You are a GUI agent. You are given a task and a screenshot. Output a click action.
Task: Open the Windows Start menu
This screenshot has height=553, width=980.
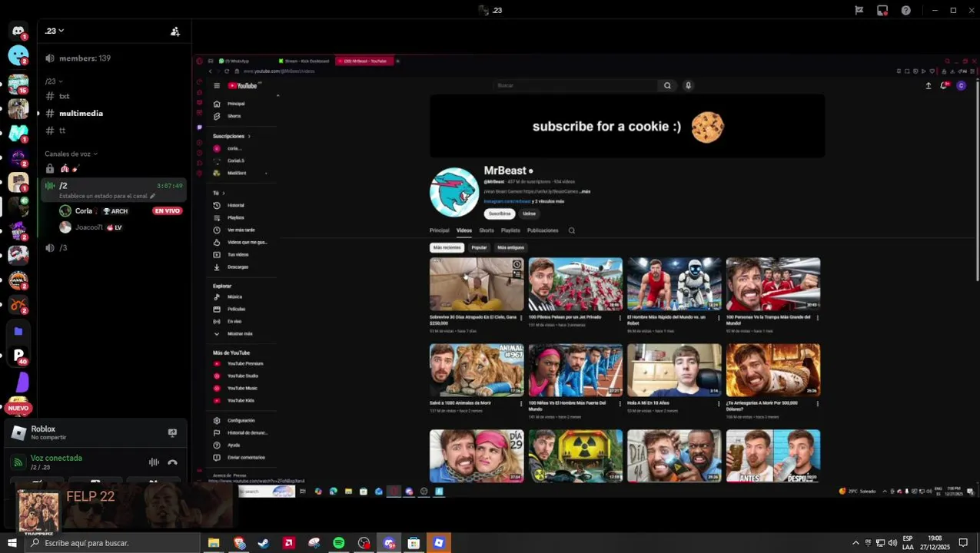(x=12, y=543)
